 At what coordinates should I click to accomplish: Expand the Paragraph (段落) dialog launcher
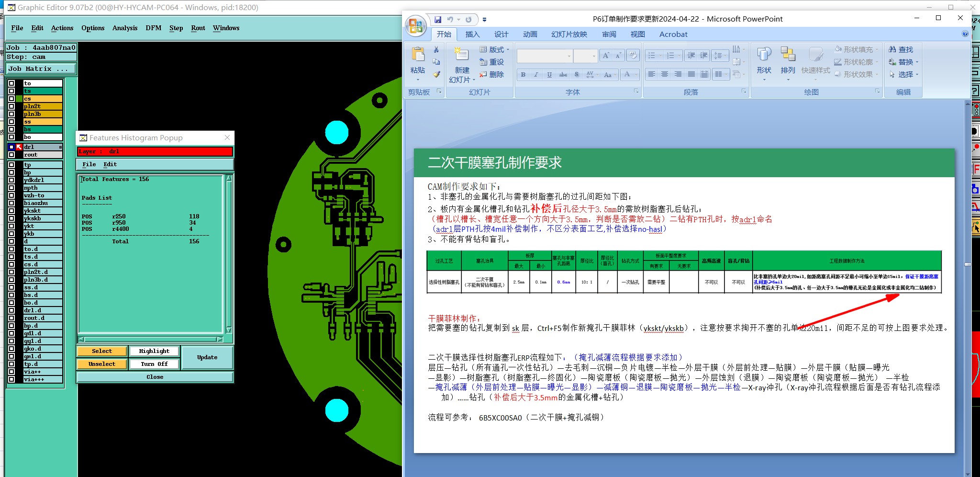[744, 91]
